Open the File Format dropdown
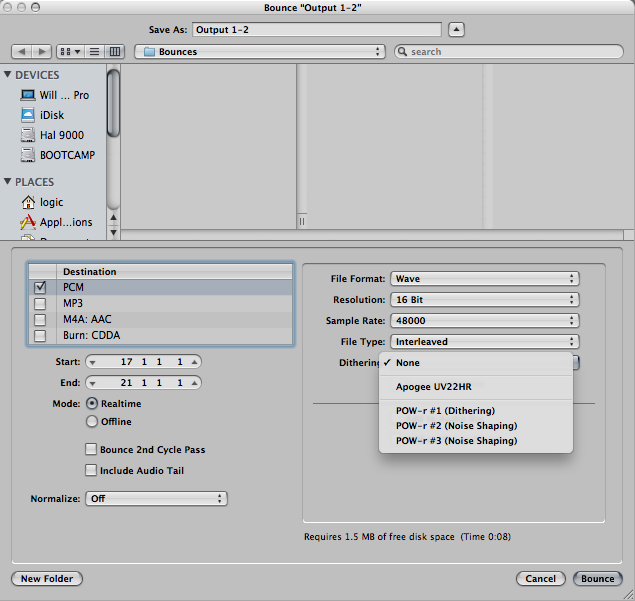635x601 pixels. (x=485, y=279)
